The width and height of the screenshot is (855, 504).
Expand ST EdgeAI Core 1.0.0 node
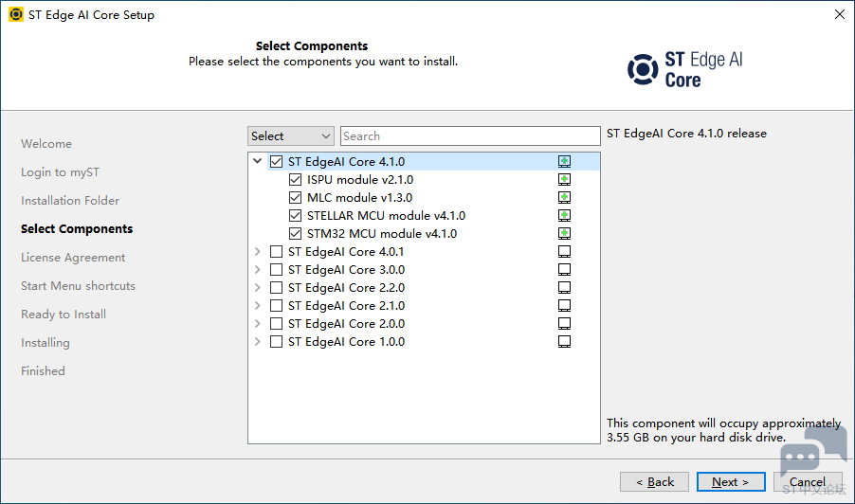[258, 342]
